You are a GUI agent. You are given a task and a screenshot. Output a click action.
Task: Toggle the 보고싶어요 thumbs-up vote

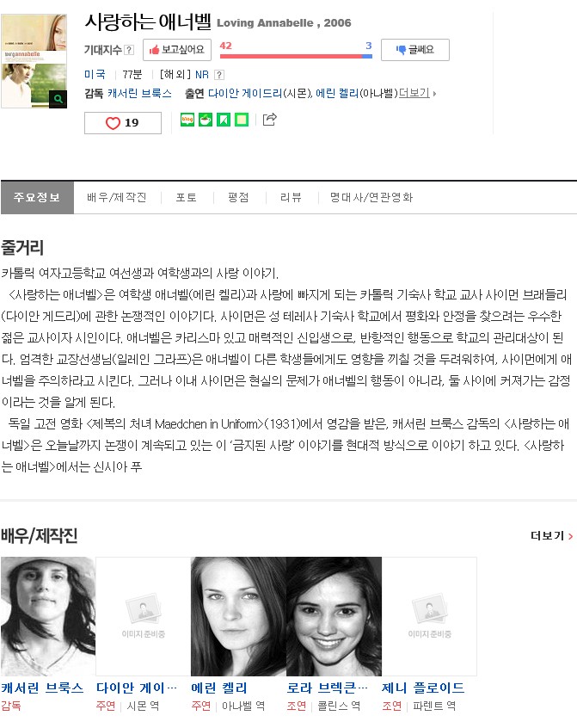pyautogui.click(x=177, y=50)
